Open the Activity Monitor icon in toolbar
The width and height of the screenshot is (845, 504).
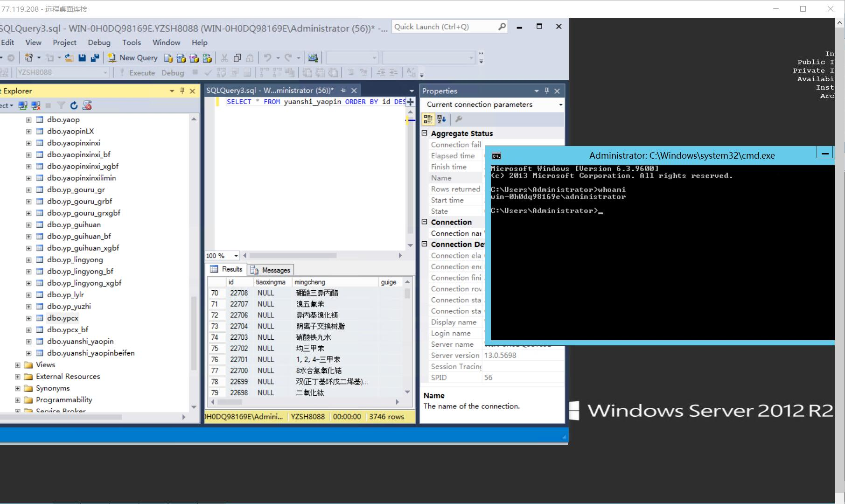[313, 58]
